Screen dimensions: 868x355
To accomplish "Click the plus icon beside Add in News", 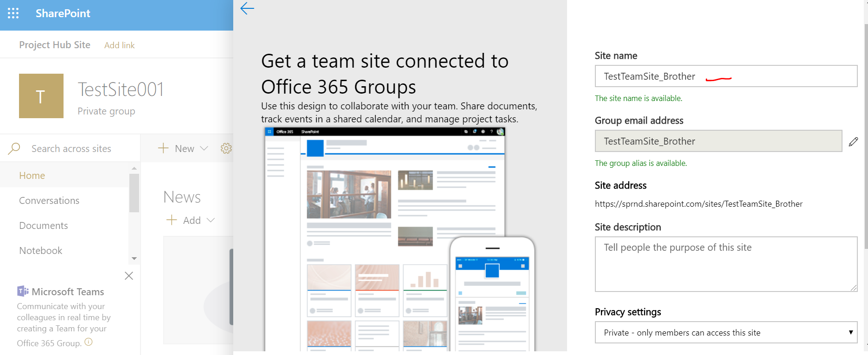I will click(172, 220).
